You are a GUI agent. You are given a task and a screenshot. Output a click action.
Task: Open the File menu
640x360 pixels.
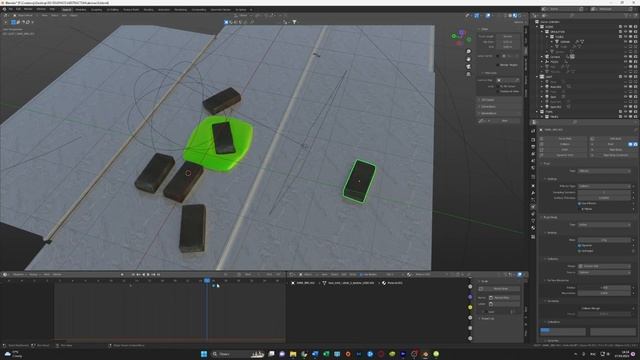pos(11,9)
